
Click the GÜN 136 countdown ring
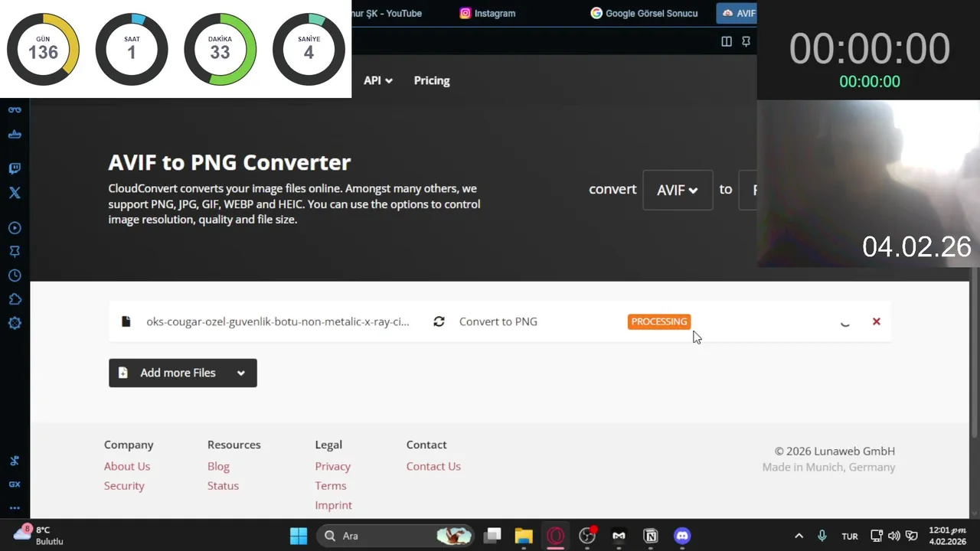click(x=44, y=49)
